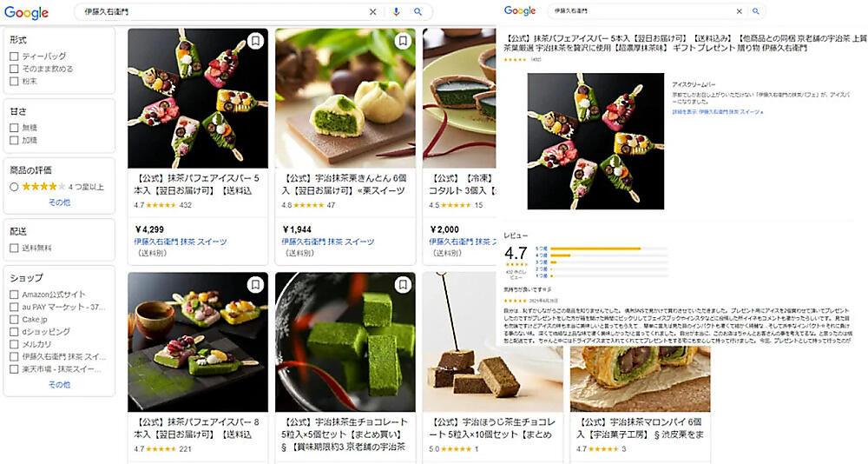Clear the left search box with X icon
Viewport: 868px width, 464px height.
click(373, 11)
